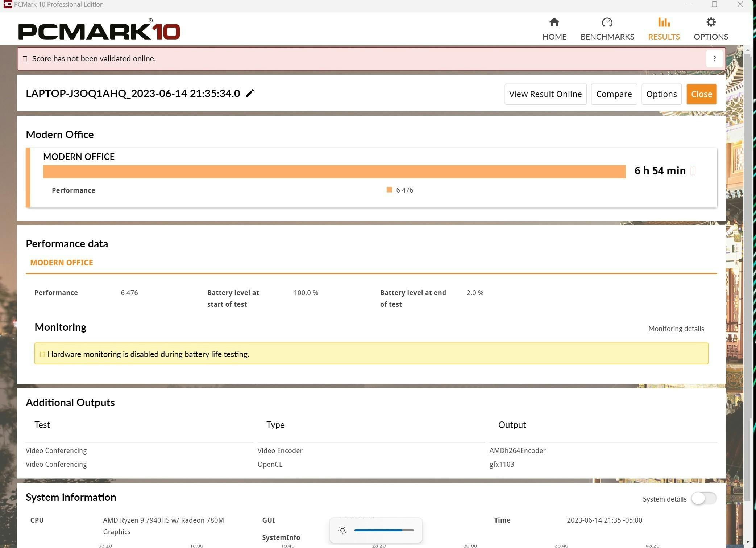Click the orange Modern Office battery life bar
The height and width of the screenshot is (548, 756).
click(334, 172)
